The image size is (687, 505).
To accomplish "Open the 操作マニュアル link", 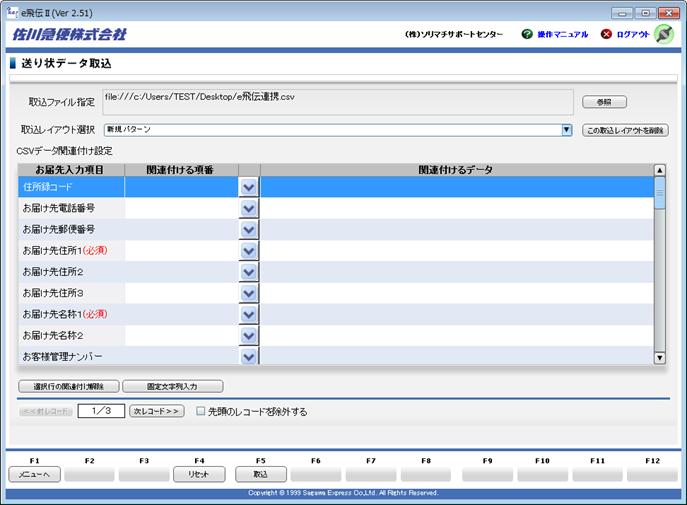I will click(563, 34).
